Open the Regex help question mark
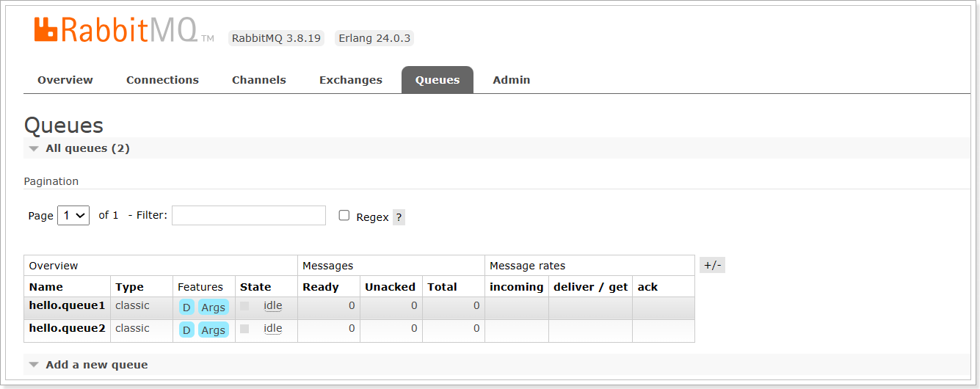 tap(399, 217)
